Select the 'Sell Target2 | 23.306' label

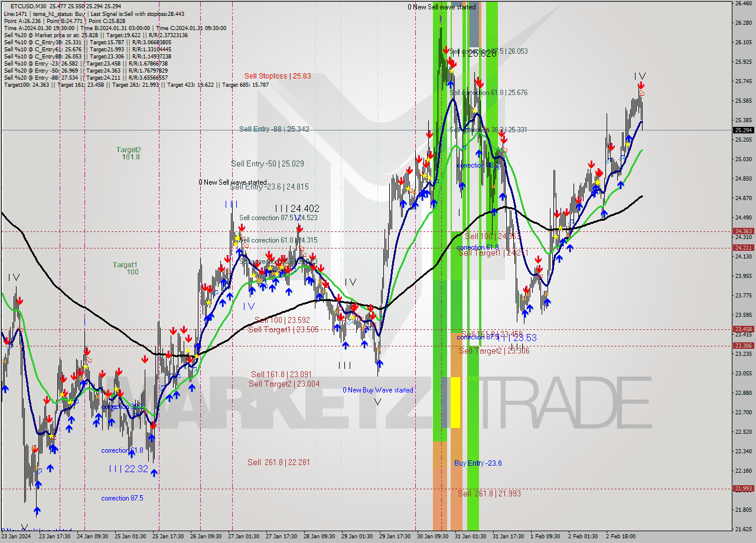coord(494,351)
